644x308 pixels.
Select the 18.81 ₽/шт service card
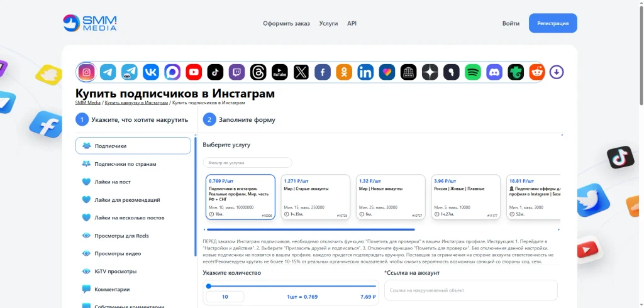click(x=533, y=197)
